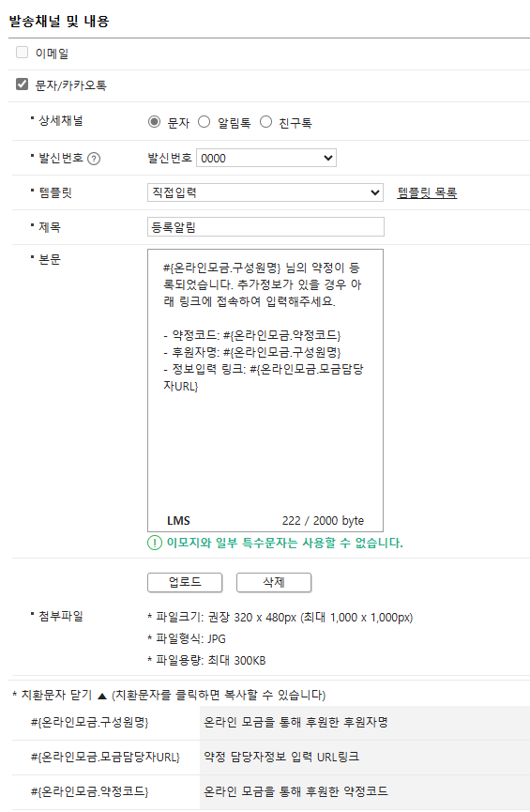Click the 삭제 button

[x=274, y=582]
